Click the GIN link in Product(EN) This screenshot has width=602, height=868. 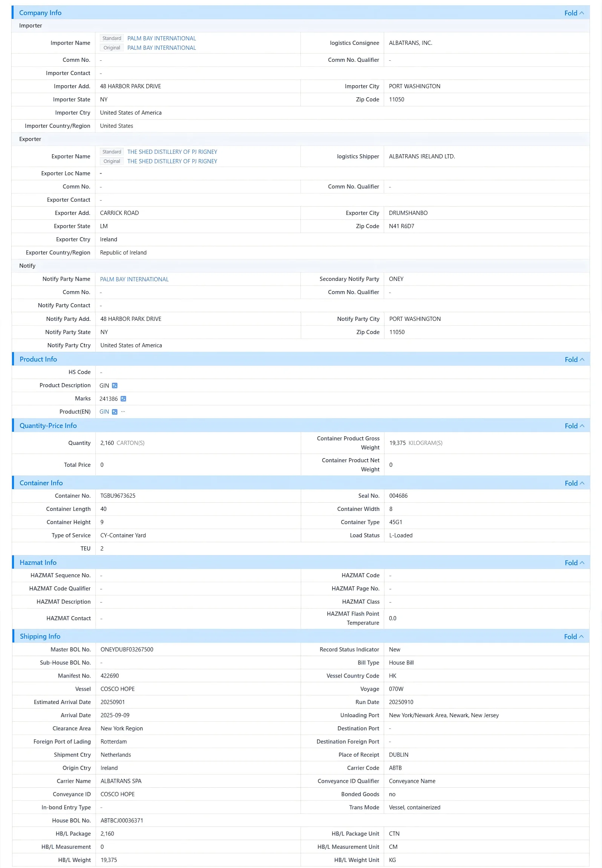[104, 412]
